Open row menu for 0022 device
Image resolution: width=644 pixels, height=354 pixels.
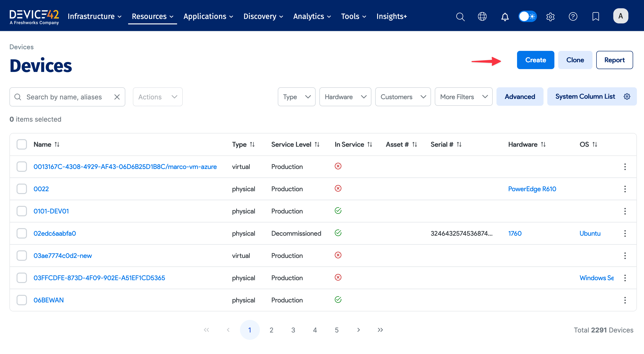[x=625, y=189]
